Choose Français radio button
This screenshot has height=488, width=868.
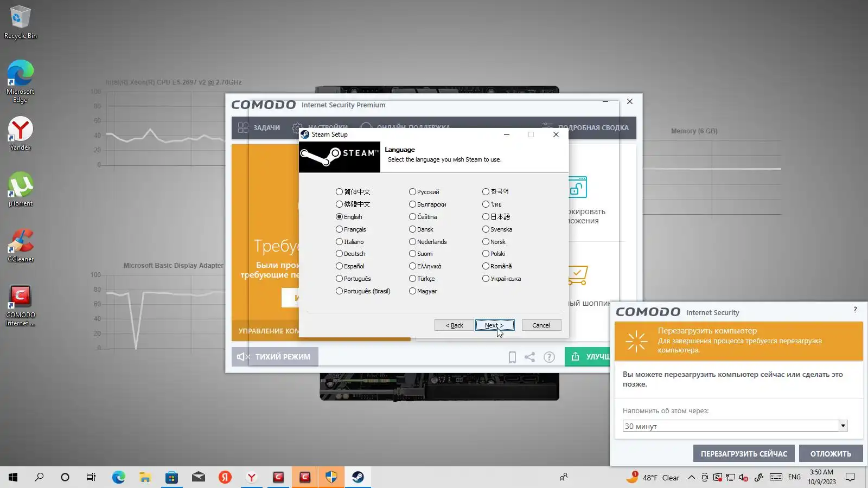tap(351, 229)
